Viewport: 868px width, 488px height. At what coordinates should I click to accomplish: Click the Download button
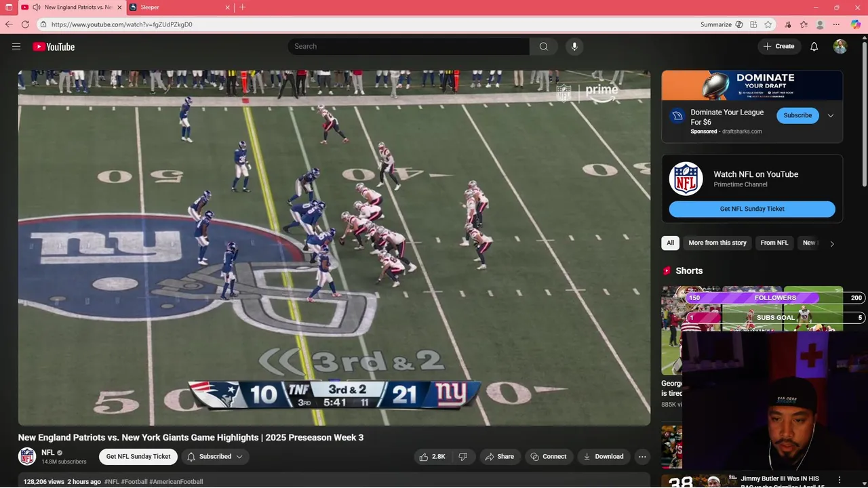tap(604, 457)
